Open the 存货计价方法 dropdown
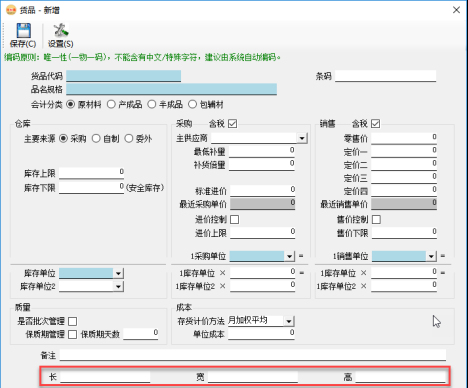This screenshot has height=388, width=468. pos(289,321)
